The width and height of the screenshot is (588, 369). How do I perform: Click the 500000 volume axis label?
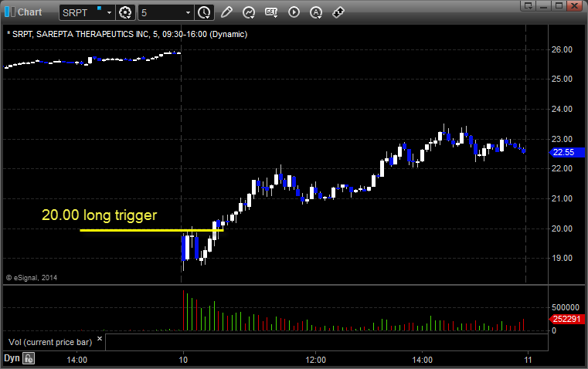[566, 307]
